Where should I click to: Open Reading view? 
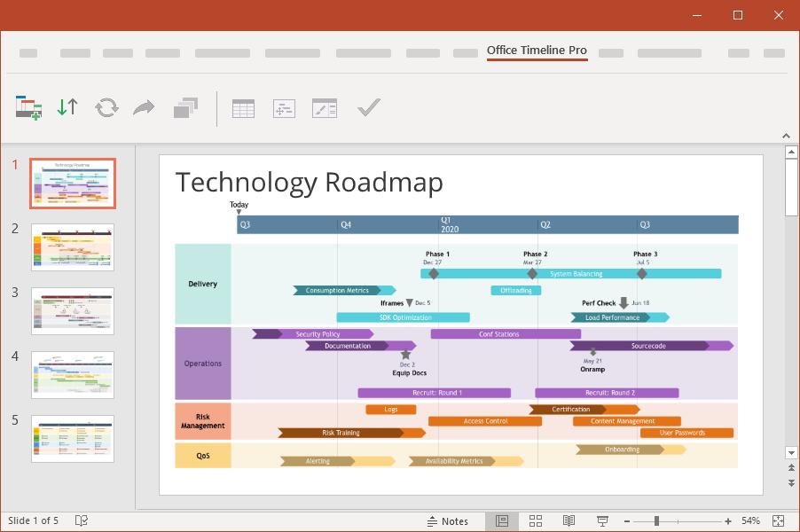[569, 520]
